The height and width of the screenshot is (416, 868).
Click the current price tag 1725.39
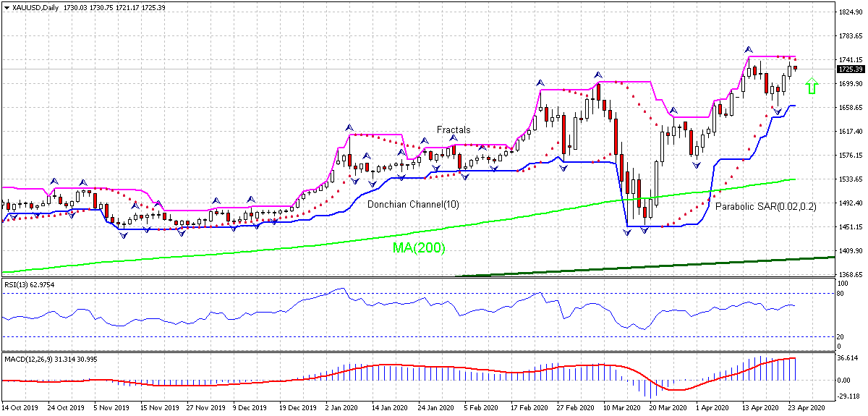(x=850, y=69)
